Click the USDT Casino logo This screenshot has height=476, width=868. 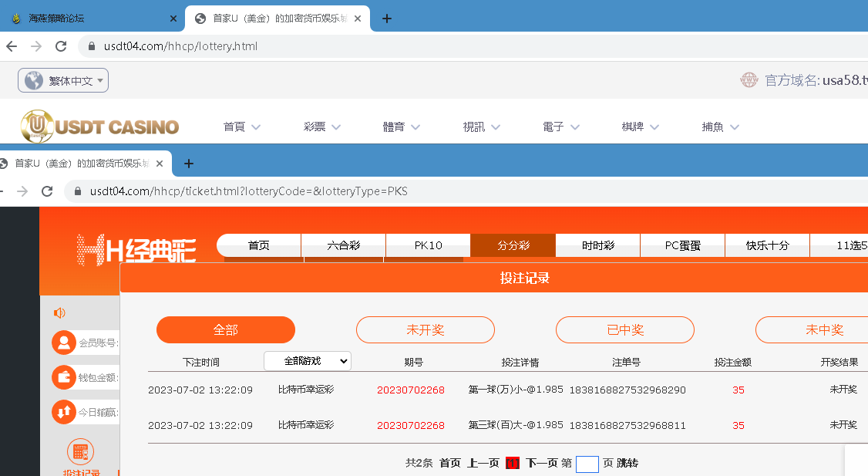point(99,127)
